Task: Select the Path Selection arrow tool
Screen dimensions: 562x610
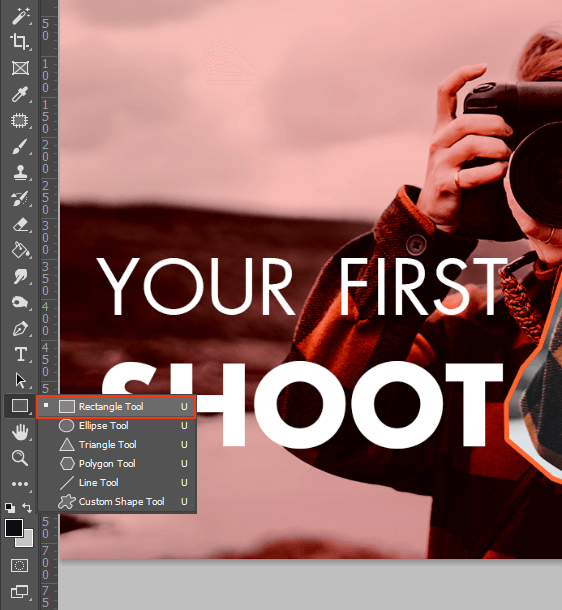Action: 20,380
